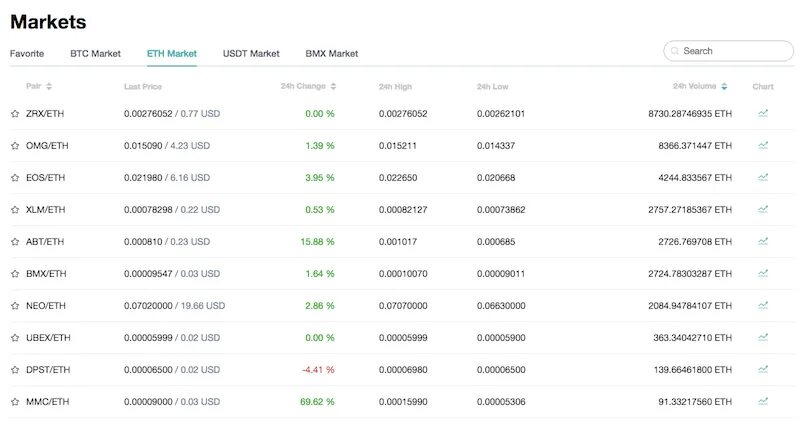
Task: Click 24h high 0.00015990
Action: (x=403, y=402)
